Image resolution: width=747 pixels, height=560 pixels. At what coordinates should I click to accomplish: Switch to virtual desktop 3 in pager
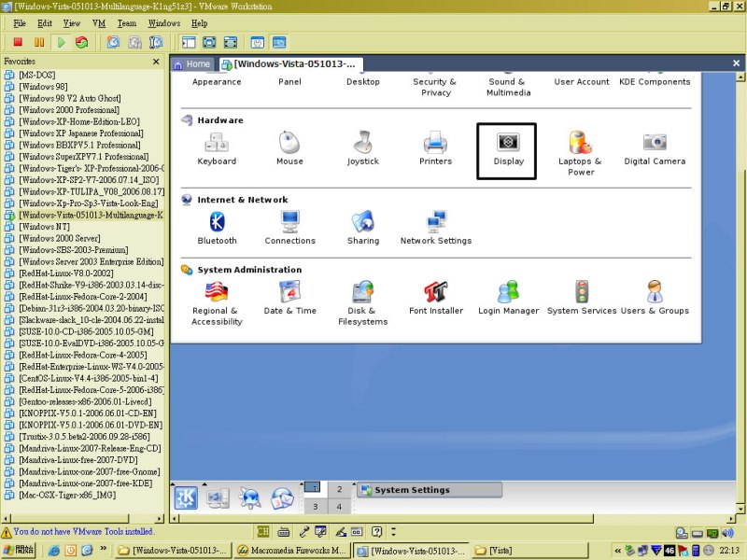[315, 506]
